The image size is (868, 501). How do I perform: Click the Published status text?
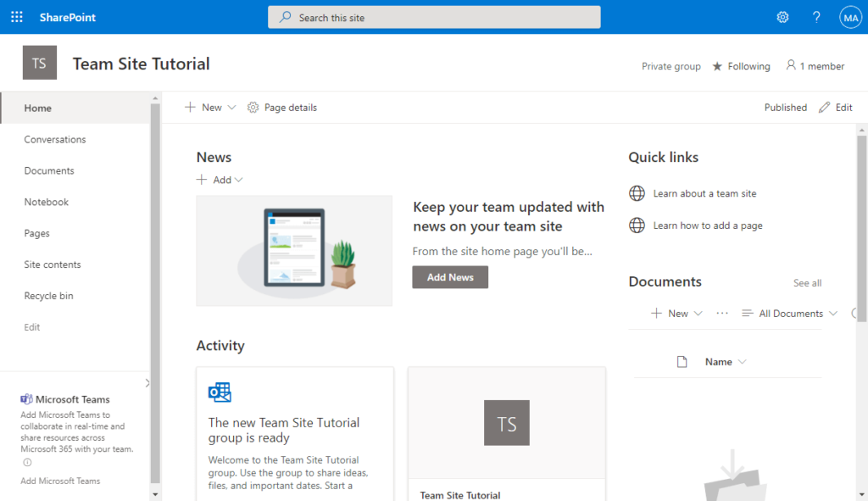[x=786, y=108]
